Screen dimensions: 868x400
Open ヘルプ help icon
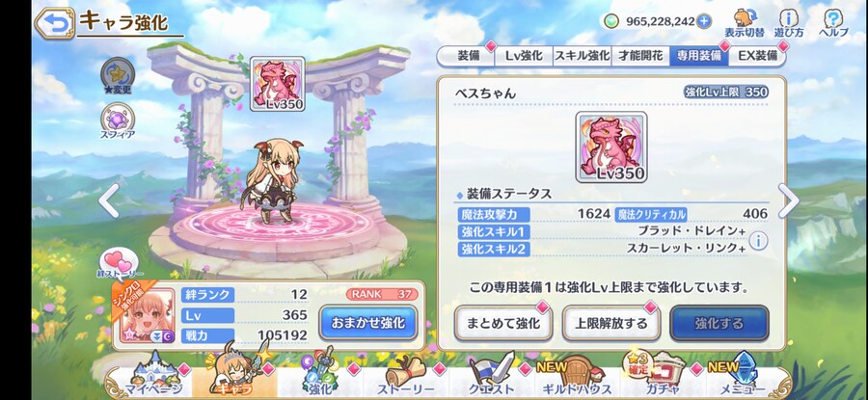833,23
